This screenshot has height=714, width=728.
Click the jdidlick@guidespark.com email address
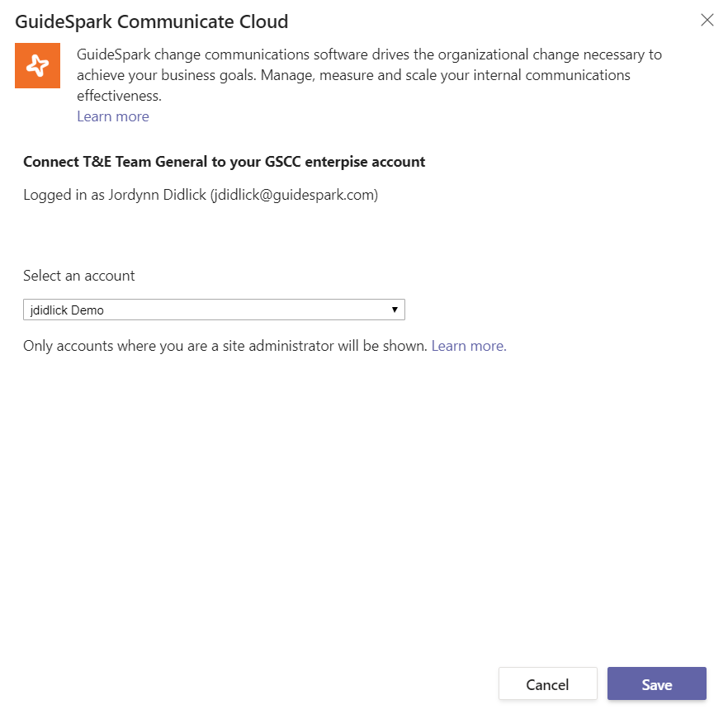(x=294, y=196)
